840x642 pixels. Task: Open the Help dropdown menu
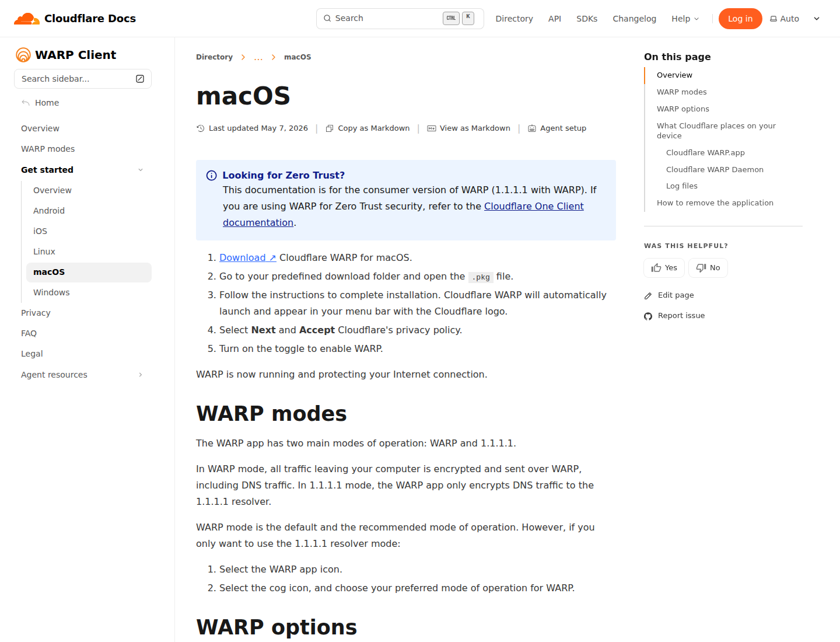pos(685,19)
